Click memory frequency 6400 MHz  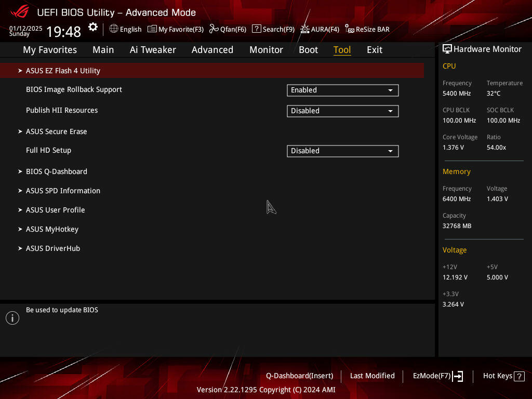pyautogui.click(x=457, y=199)
